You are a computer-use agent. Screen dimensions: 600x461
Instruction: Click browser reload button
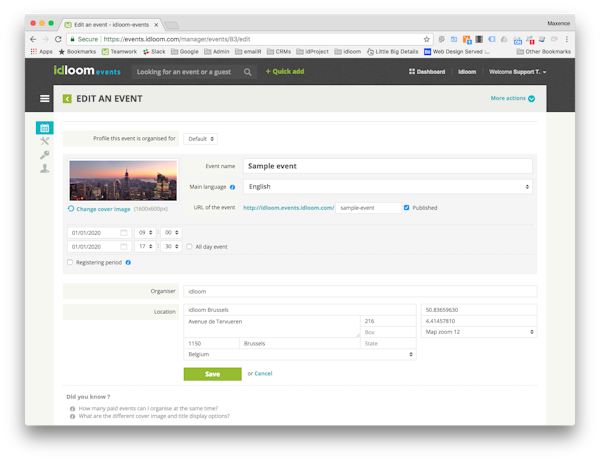(x=58, y=39)
